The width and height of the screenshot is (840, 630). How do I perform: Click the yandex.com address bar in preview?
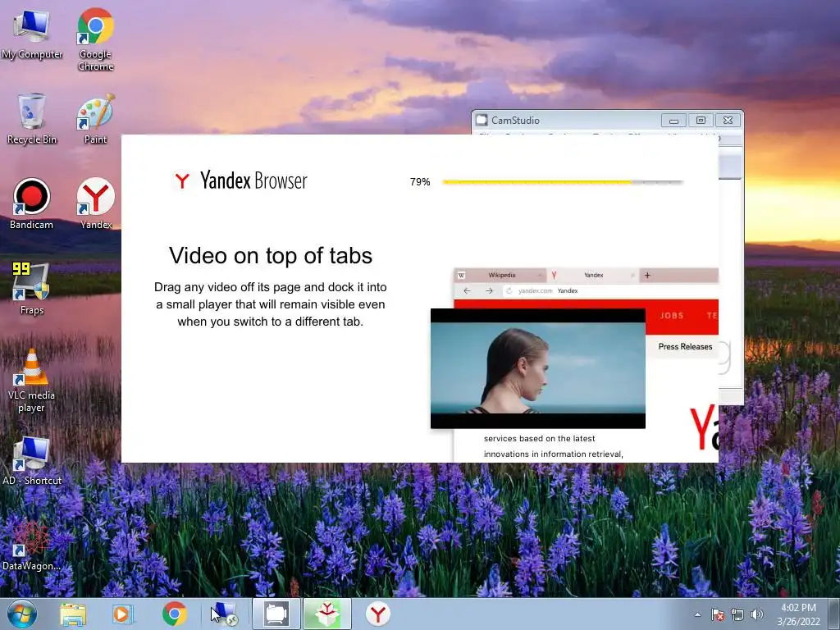[x=610, y=291]
